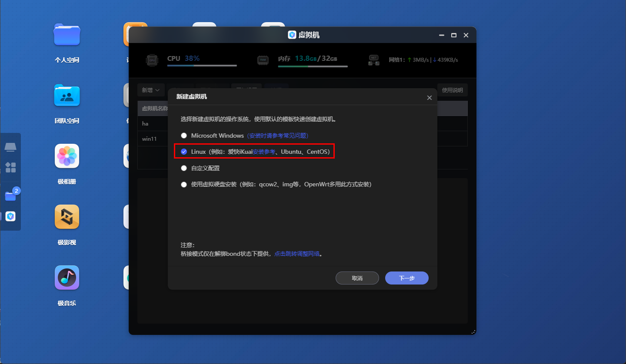Open the 个人空间 folder
Image resolution: width=626 pixels, height=364 pixels.
point(67,35)
